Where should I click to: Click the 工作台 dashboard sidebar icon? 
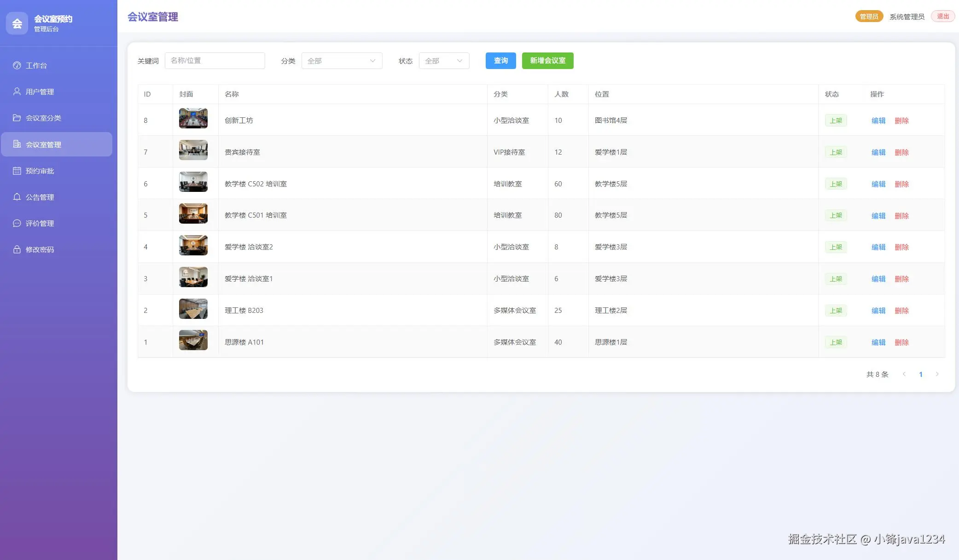pos(17,65)
